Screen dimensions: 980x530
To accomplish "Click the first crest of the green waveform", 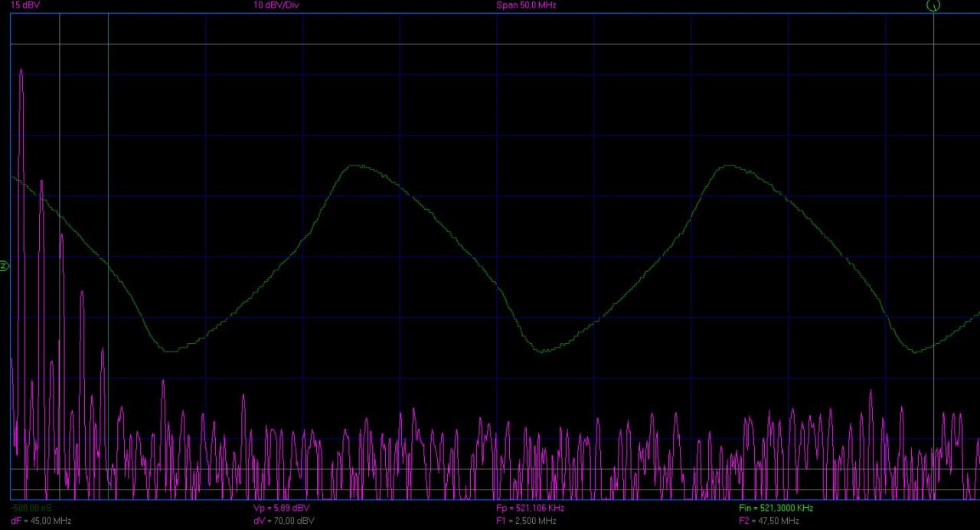I will point(354,165).
